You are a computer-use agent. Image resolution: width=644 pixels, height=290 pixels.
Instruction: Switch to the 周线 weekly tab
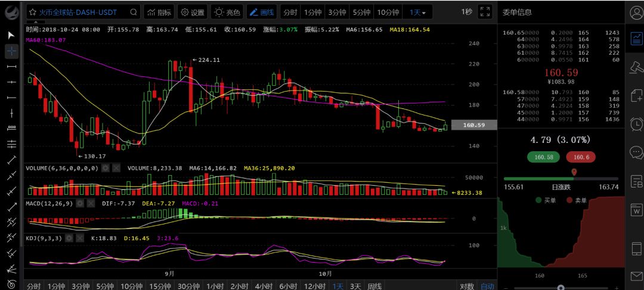pos(374,286)
